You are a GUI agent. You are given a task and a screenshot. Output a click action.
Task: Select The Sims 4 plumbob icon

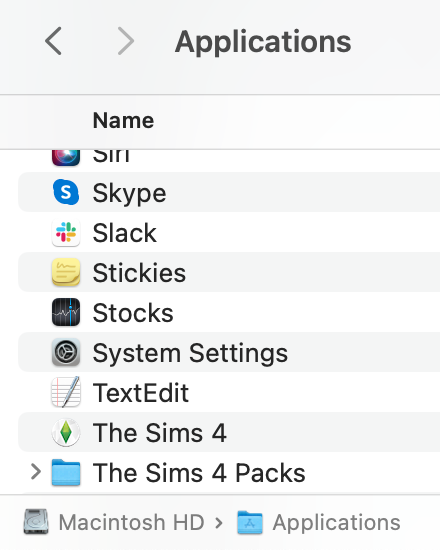click(66, 432)
